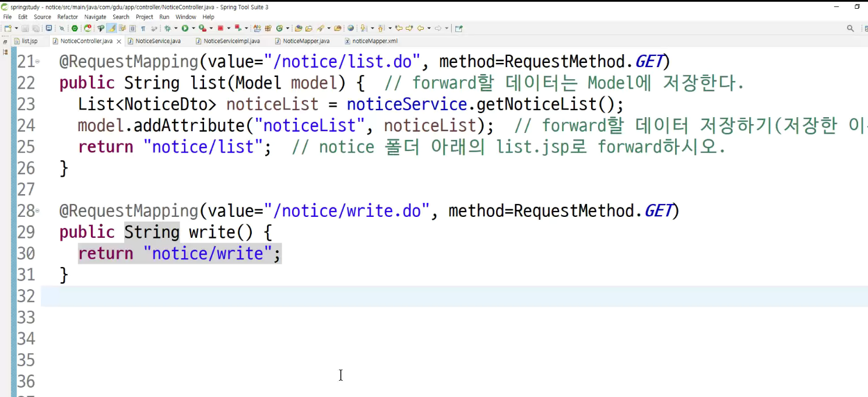
Task: Collapse the method at line 28
Action: [37, 210]
